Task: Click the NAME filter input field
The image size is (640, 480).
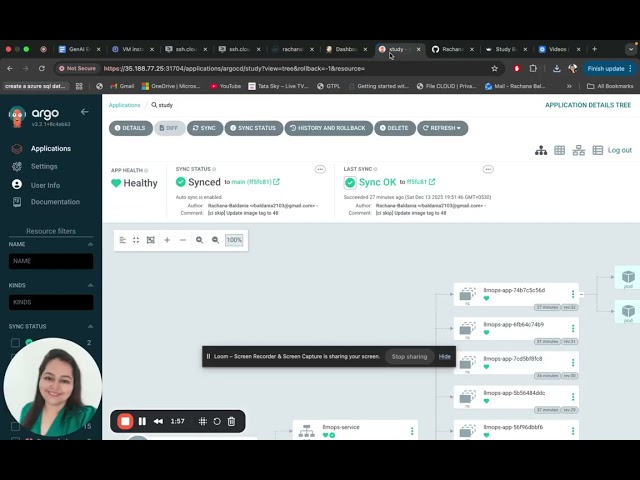Action: (51, 261)
